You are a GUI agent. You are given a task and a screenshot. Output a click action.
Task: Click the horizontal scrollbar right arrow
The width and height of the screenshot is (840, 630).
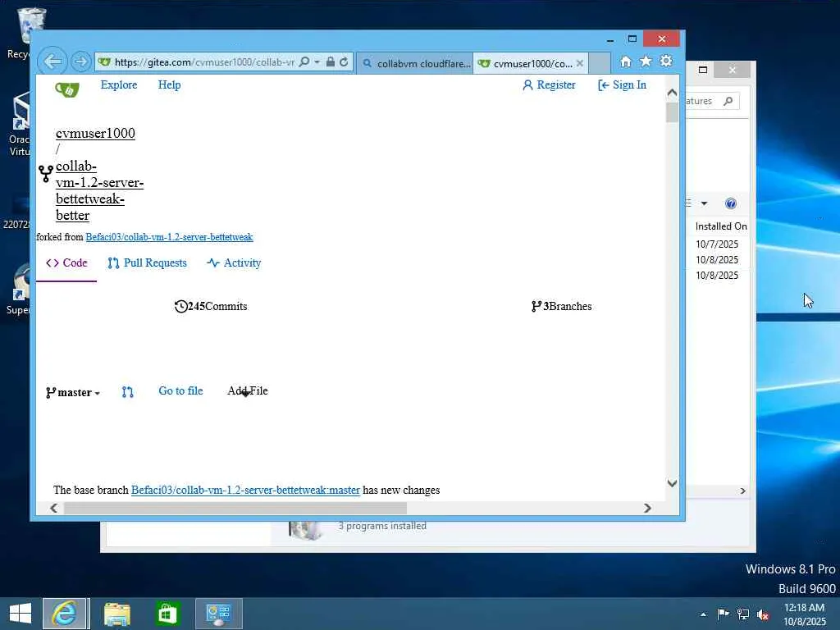647,508
